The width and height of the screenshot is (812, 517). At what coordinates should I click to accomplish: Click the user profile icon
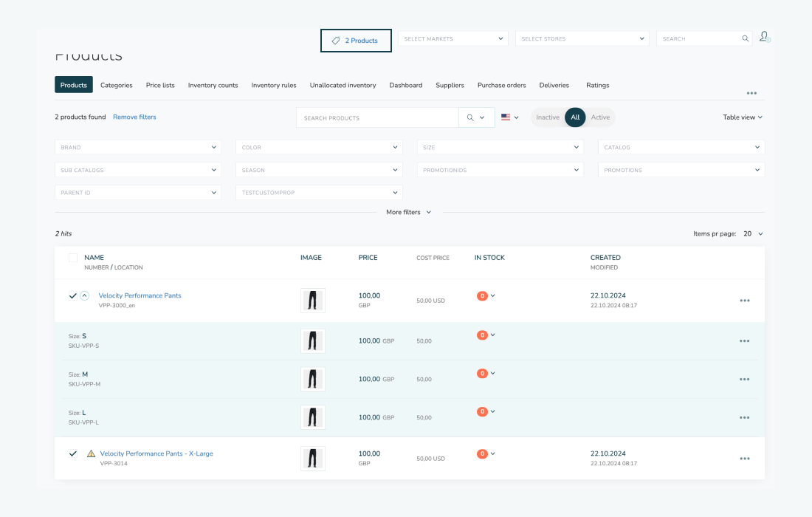point(764,37)
